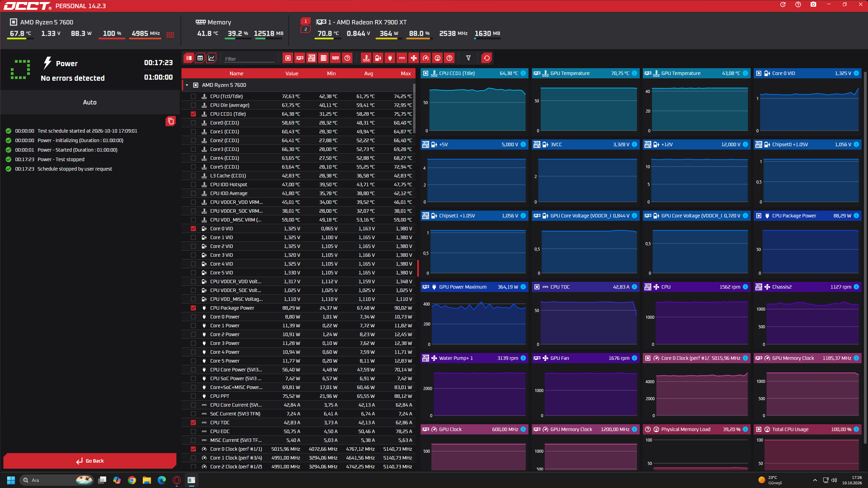The height and width of the screenshot is (488, 868).
Task: Select GPU 2 selector badge
Action: click(x=306, y=30)
